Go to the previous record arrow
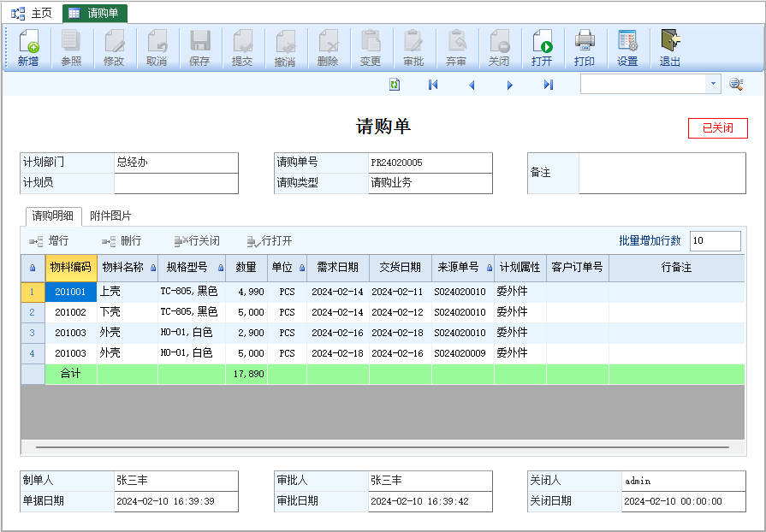The height and width of the screenshot is (532, 766). tap(472, 84)
